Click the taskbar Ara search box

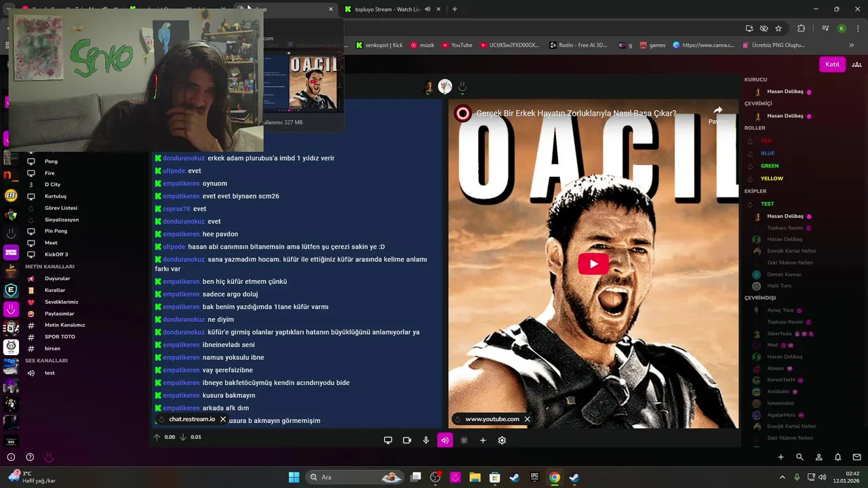(355, 477)
